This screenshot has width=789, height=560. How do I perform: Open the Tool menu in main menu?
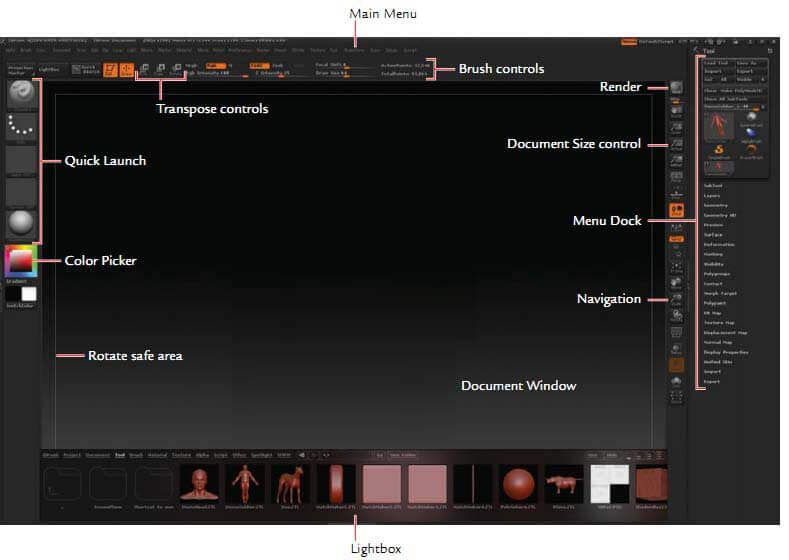click(334, 50)
